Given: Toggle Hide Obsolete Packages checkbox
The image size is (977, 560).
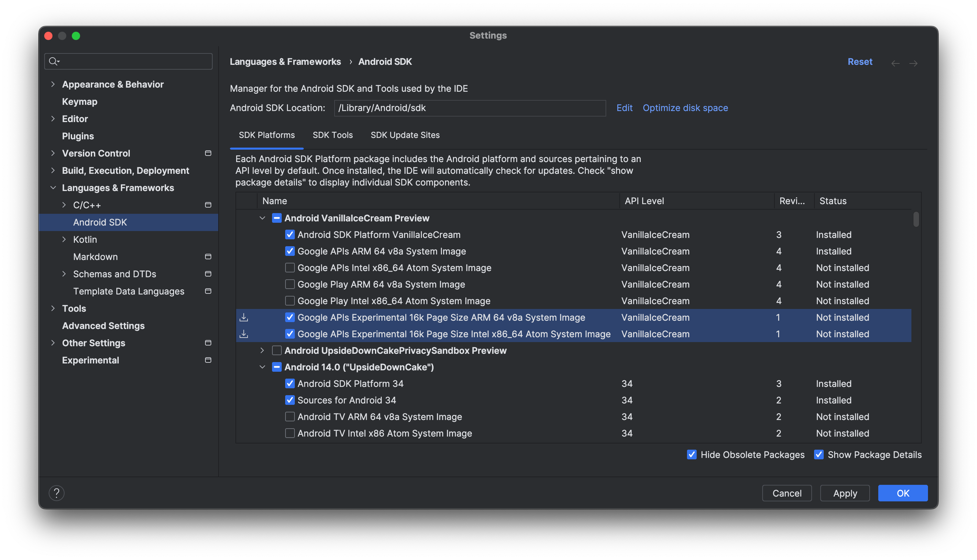Looking at the screenshot, I should [x=692, y=454].
